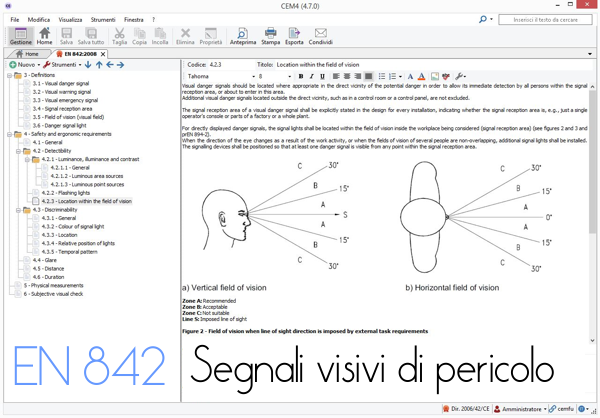600x418 pixels.
Task: Move node up with blue up arrow
Action: [98, 65]
